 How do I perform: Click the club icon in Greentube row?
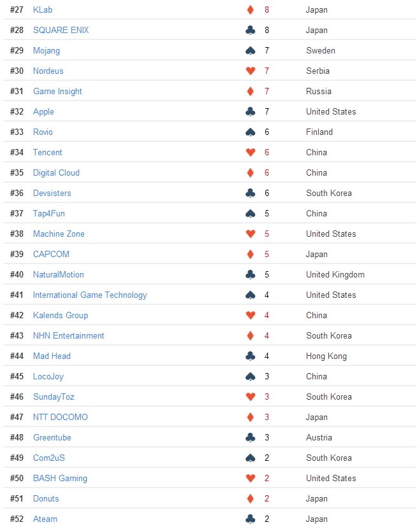tap(250, 438)
